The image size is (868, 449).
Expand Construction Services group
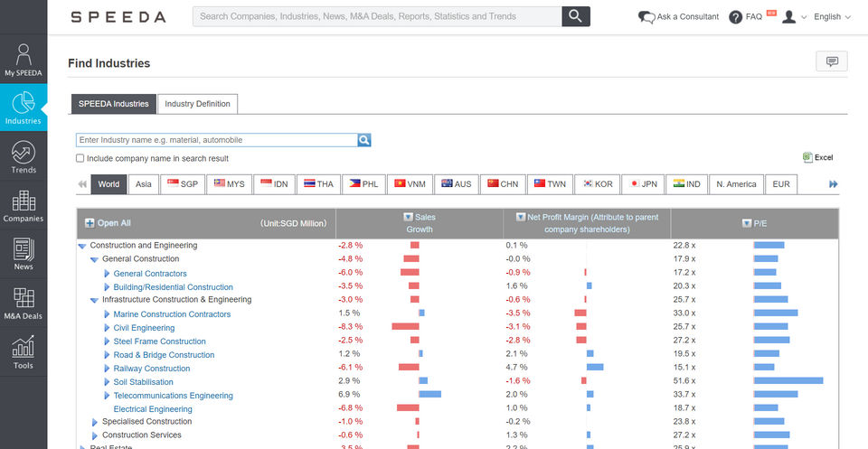[95, 435]
